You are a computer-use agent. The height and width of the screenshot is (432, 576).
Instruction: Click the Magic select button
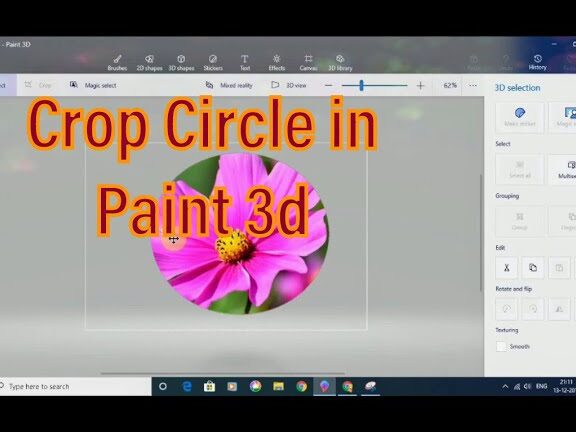pyautogui.click(x=93, y=85)
